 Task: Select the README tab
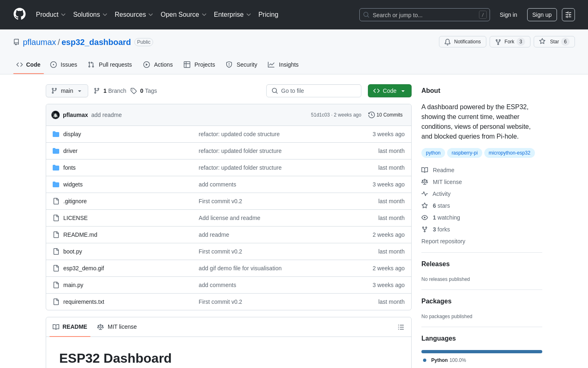pyautogui.click(x=70, y=327)
